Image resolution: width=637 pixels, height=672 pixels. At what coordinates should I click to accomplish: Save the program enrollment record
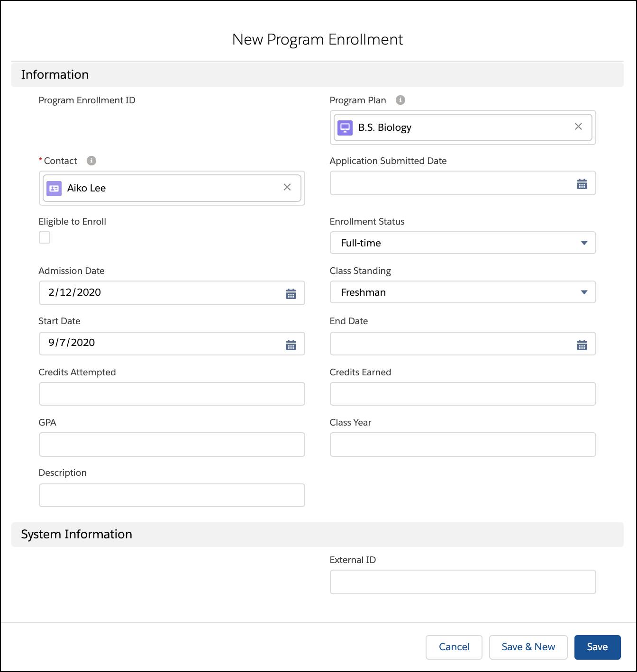pos(597,647)
